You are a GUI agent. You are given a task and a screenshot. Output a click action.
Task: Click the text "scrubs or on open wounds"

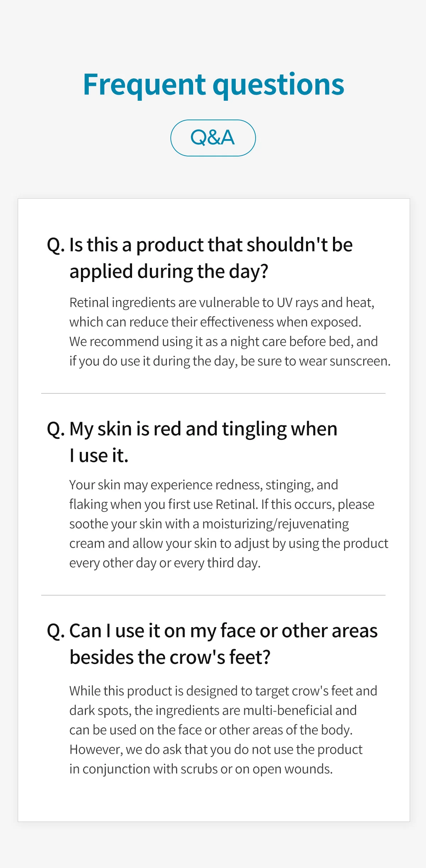tap(257, 769)
